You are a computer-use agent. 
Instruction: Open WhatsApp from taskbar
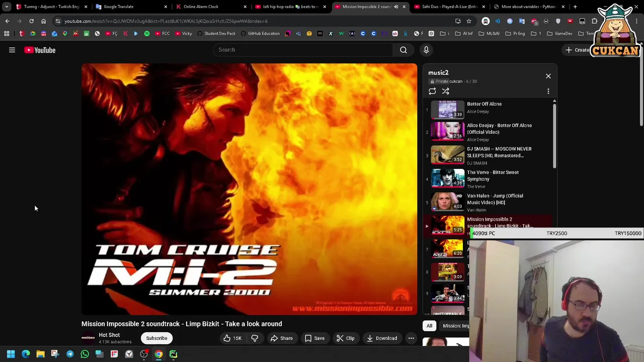click(x=85, y=354)
